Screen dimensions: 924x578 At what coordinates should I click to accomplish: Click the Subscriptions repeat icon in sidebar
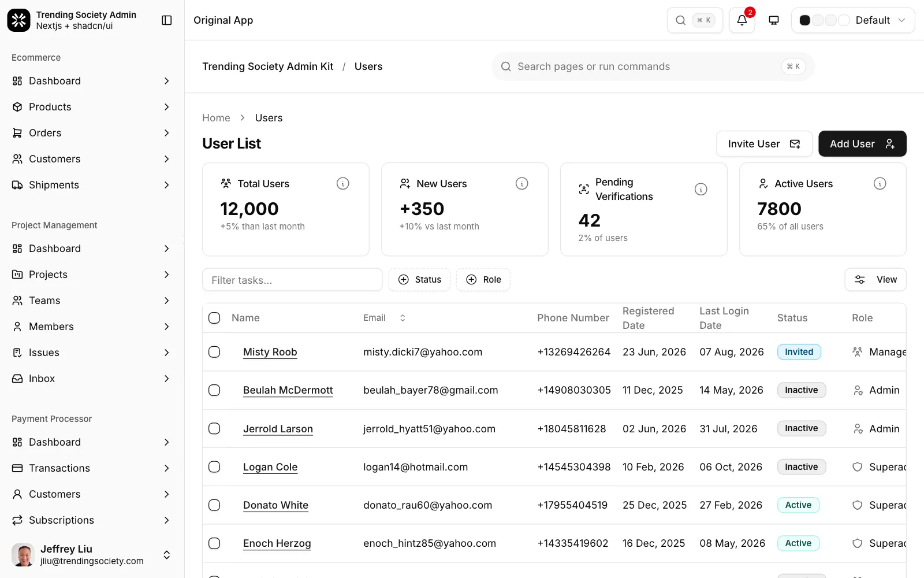[x=17, y=520]
